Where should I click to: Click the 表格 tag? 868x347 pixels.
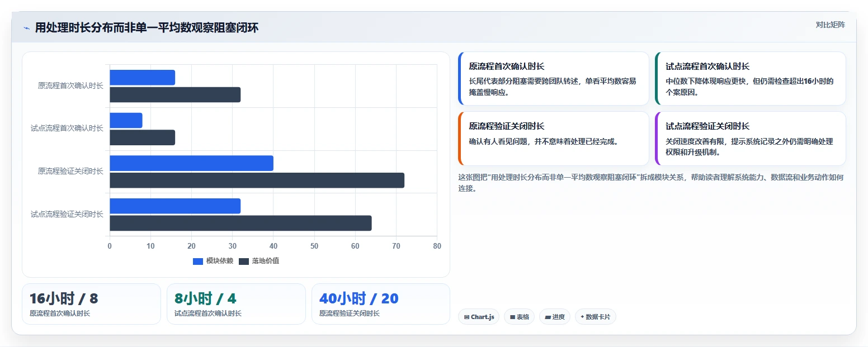coord(520,317)
